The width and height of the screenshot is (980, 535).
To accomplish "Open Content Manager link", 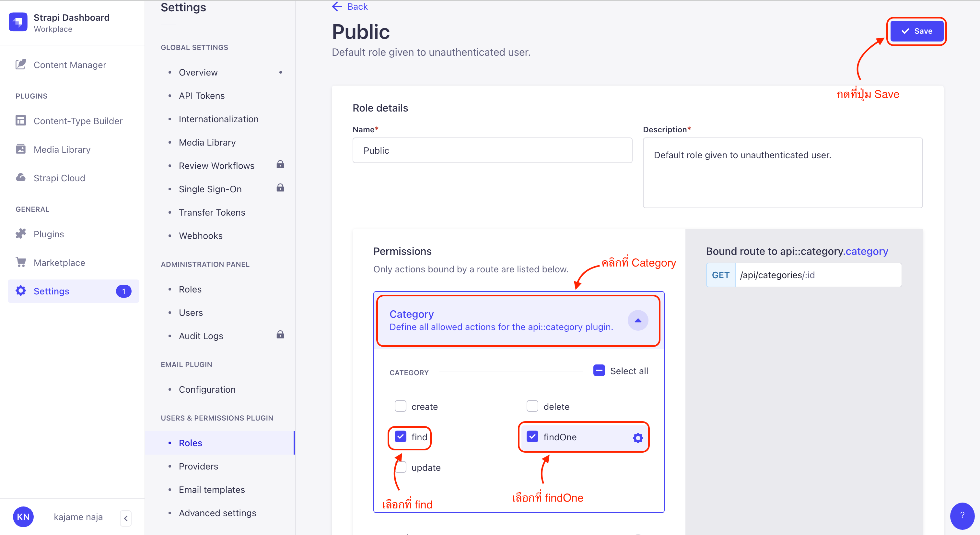I will 70,65.
